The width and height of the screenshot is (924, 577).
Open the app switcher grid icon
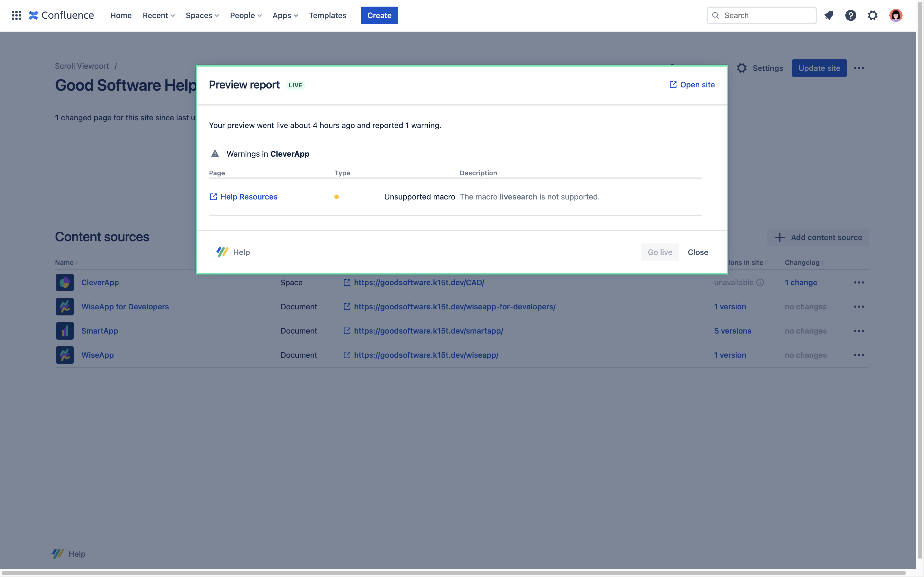point(16,15)
